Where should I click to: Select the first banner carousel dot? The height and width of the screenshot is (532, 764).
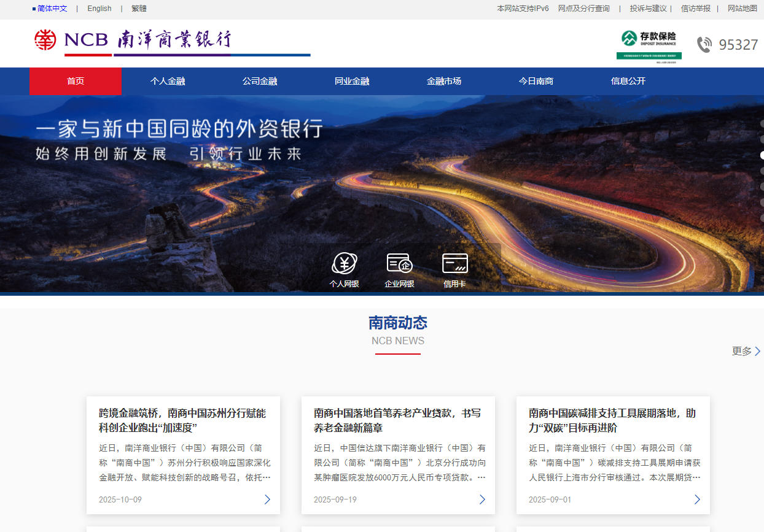coord(762,124)
